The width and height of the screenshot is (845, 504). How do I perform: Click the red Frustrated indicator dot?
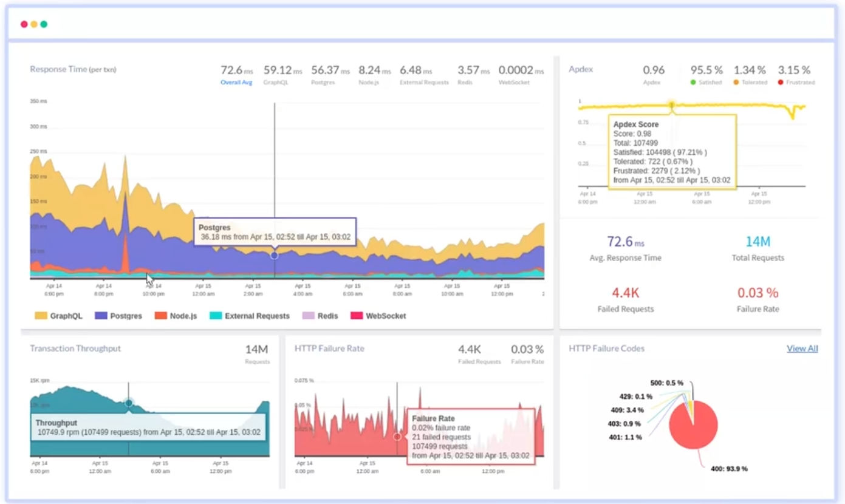pos(781,83)
